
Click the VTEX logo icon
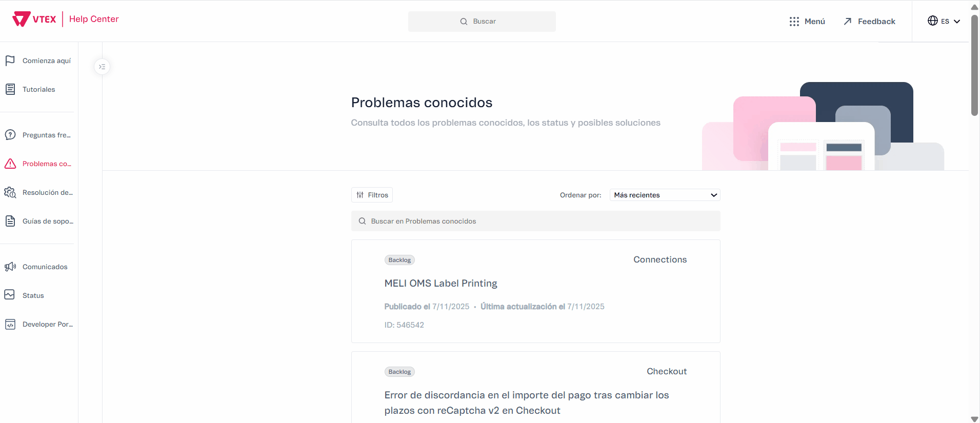tap(22, 19)
